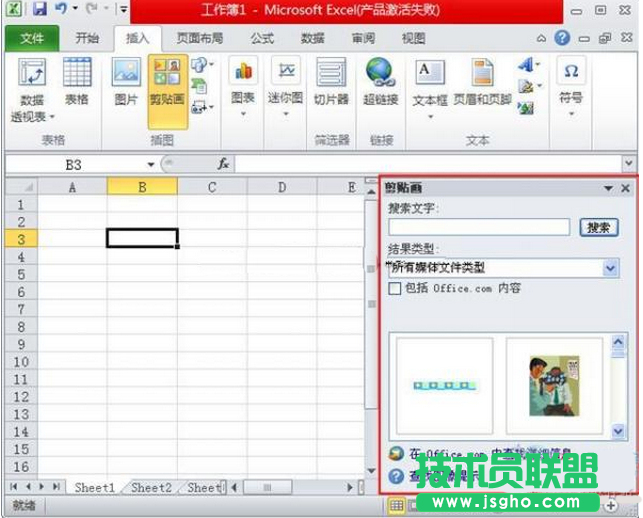Viewport: 643px width, 518px height.
Task: Click the zoom in plus button
Action: click(611, 506)
